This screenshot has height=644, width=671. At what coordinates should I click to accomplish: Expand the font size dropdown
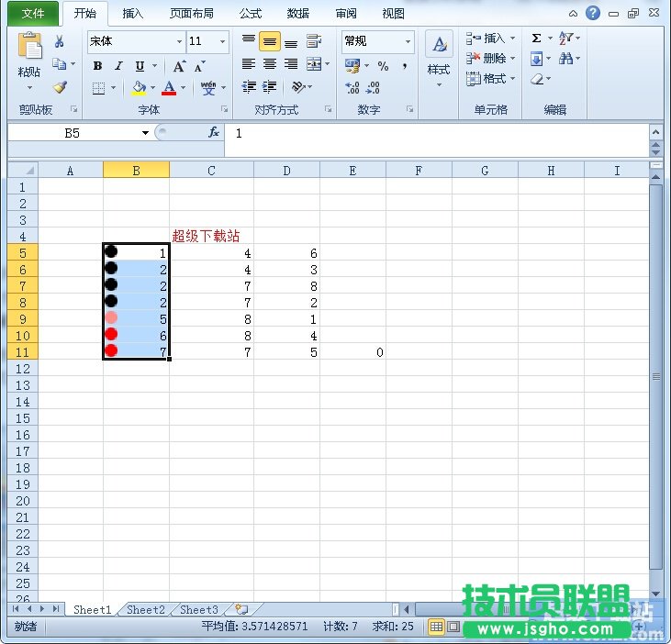click(x=222, y=42)
